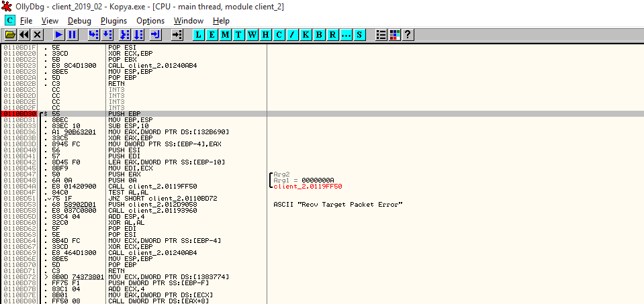
Task: Open the Plugins menu
Action: point(113,21)
